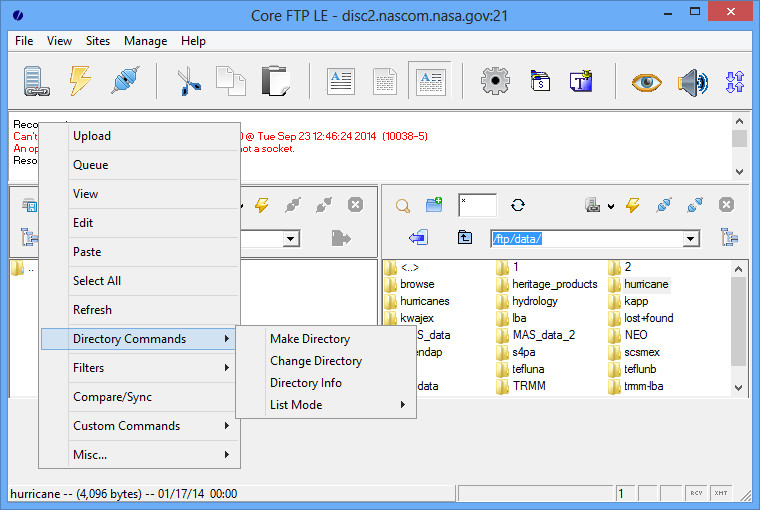Click the Cut scissors icon

[189, 81]
